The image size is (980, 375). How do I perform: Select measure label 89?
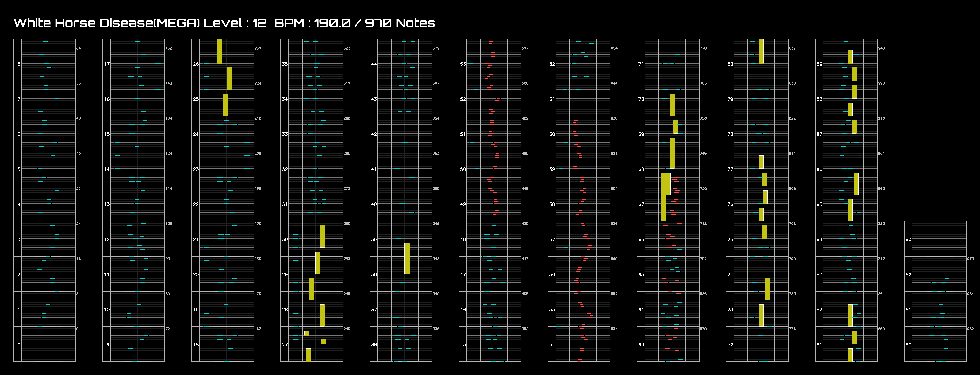click(819, 64)
